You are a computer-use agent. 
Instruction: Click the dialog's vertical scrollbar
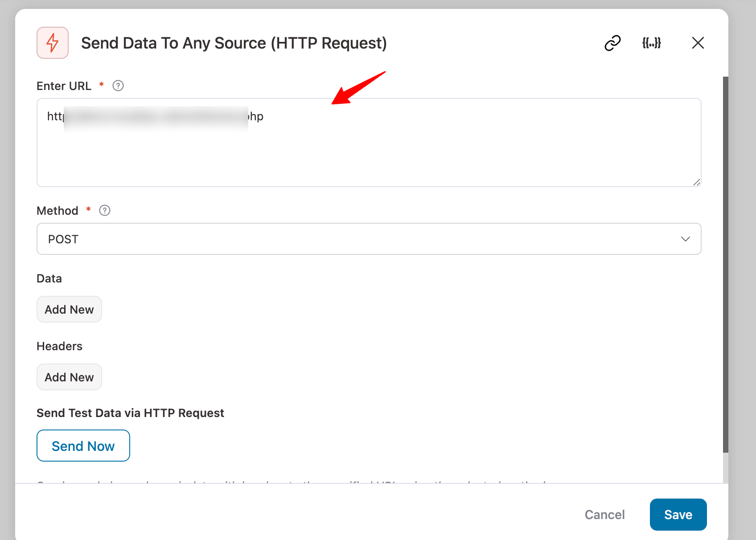tap(726, 265)
